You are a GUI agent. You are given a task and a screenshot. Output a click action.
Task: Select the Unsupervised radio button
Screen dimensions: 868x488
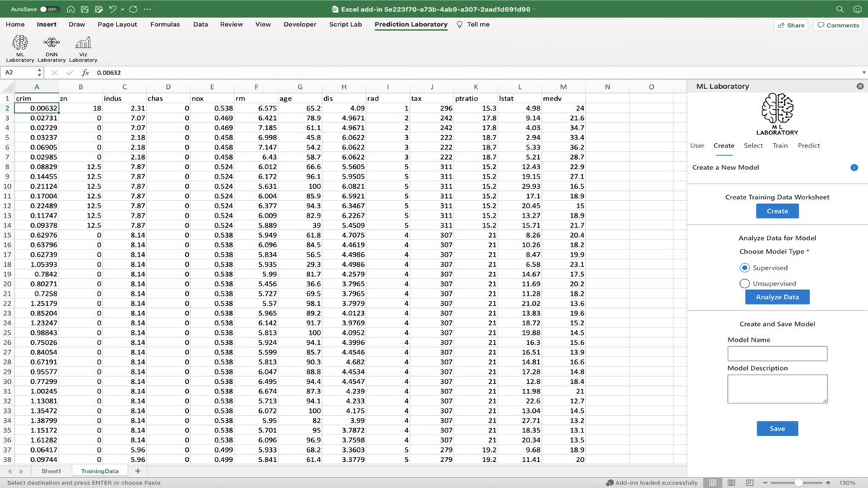click(744, 283)
